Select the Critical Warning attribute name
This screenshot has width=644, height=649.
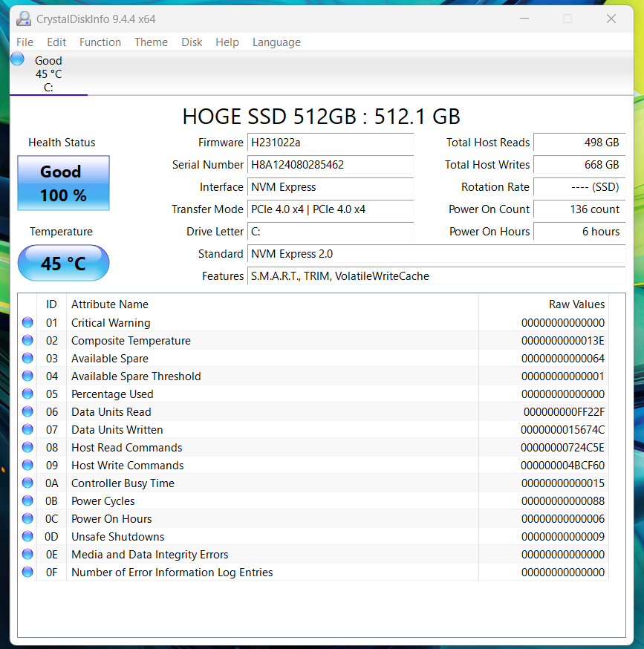[111, 323]
